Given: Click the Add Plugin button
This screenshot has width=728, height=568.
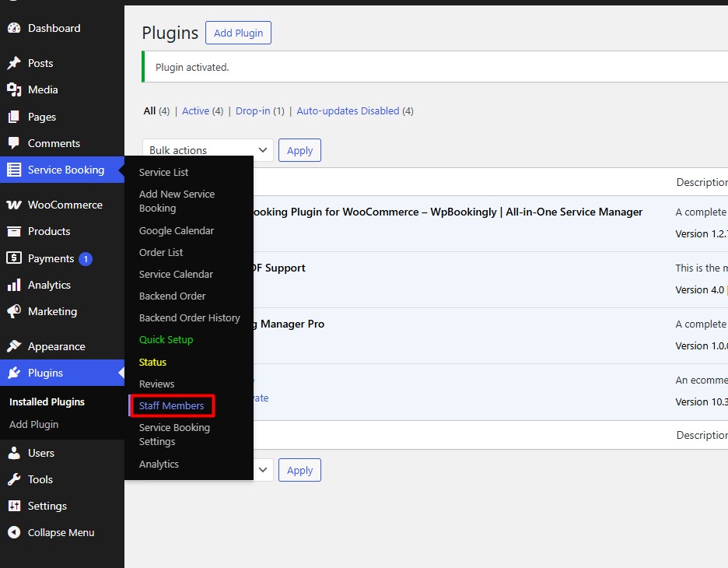Looking at the screenshot, I should [x=238, y=33].
